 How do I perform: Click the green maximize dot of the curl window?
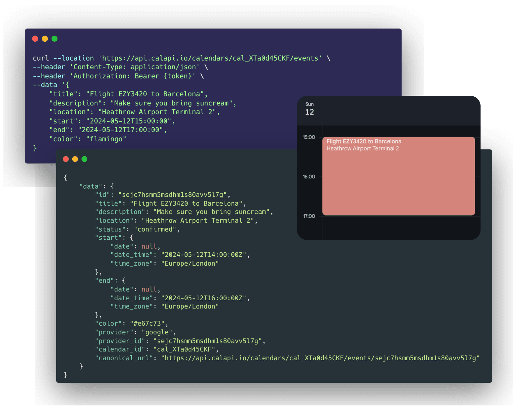pos(54,39)
